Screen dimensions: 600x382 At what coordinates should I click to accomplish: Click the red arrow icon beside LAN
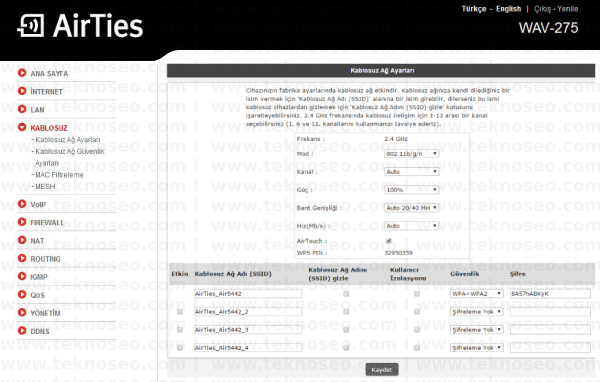click(22, 109)
